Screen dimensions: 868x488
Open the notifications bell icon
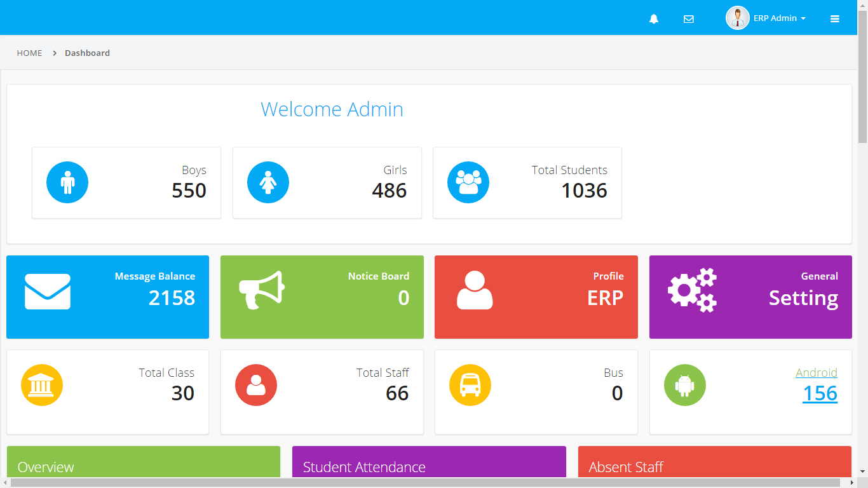tap(653, 19)
